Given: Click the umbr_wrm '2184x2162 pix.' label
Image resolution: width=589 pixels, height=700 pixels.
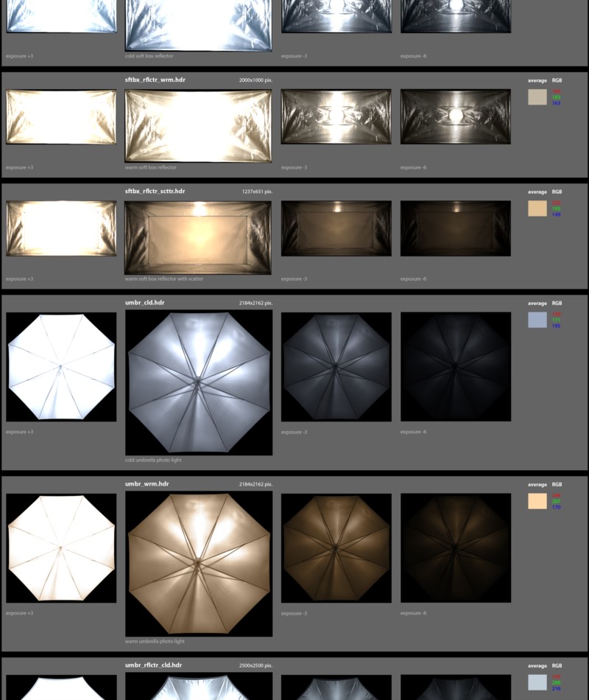Looking at the screenshot, I should (x=255, y=484).
